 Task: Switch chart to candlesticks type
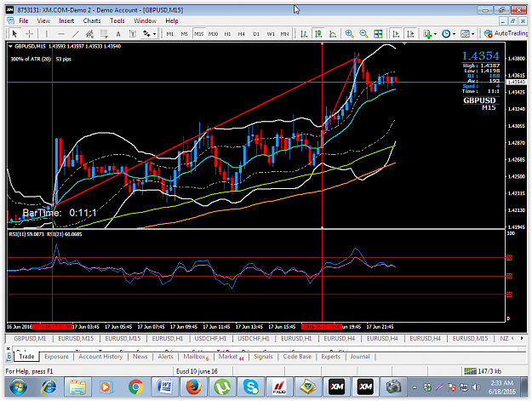point(318,33)
